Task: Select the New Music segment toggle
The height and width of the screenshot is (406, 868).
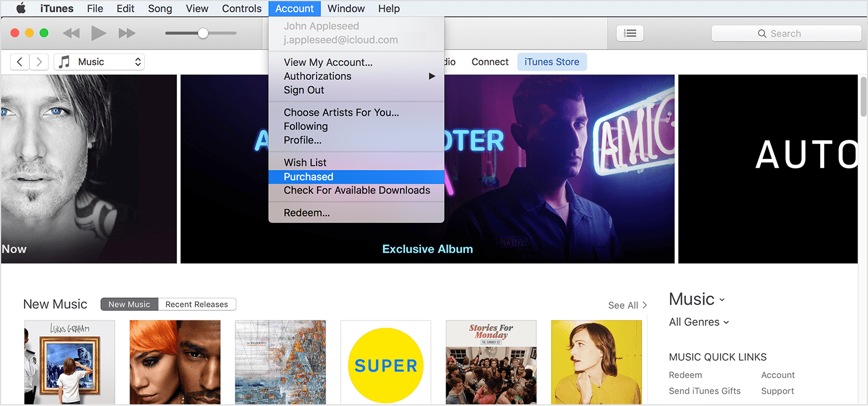Action: point(129,304)
